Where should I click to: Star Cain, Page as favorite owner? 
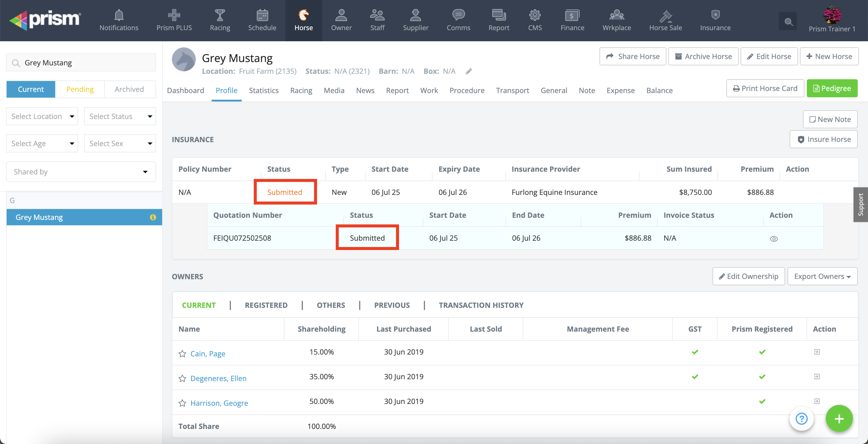182,354
